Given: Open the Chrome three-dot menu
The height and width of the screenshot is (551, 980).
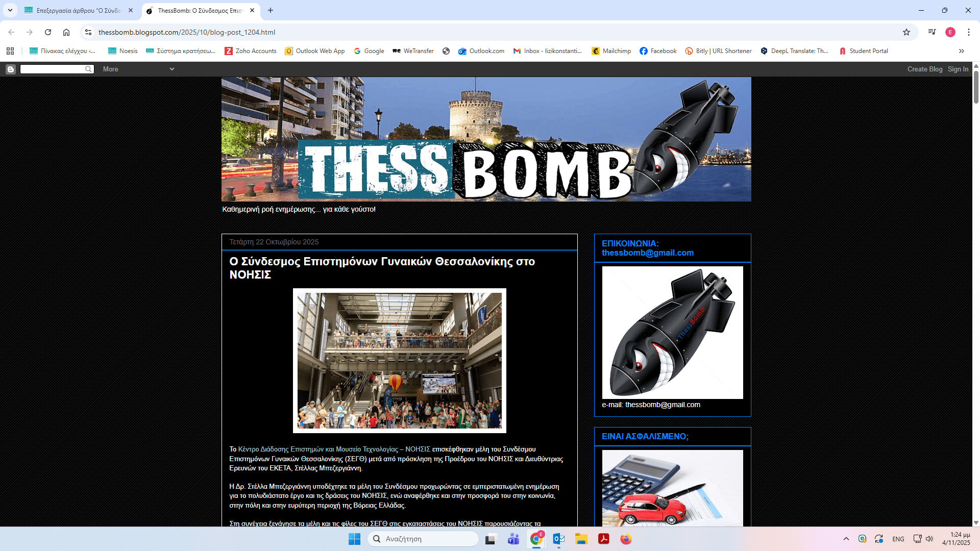Looking at the screenshot, I should tap(968, 32).
